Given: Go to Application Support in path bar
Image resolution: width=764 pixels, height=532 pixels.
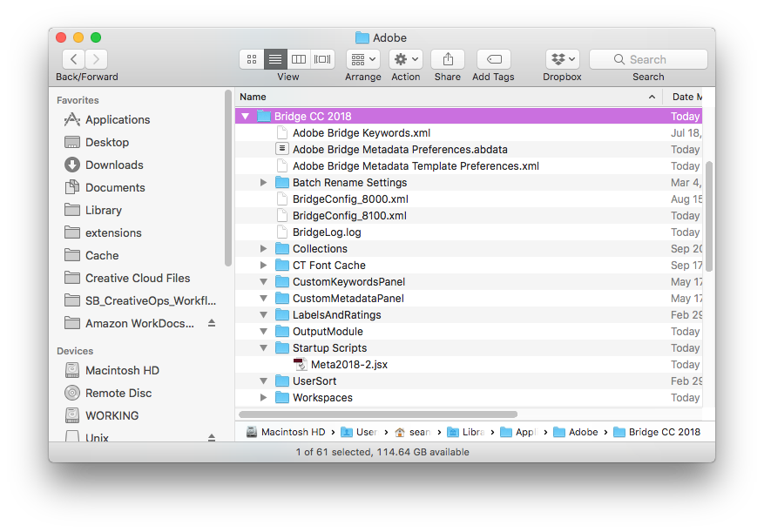Looking at the screenshot, I should [518, 432].
